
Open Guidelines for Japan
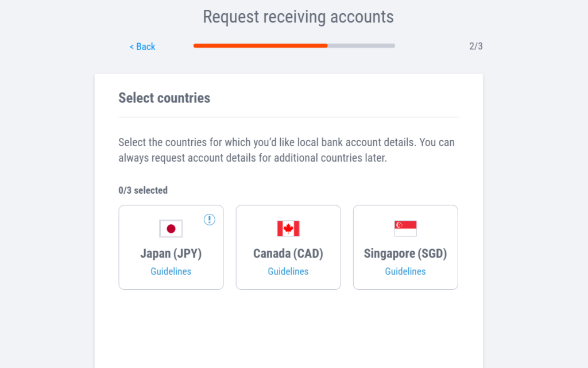click(171, 271)
